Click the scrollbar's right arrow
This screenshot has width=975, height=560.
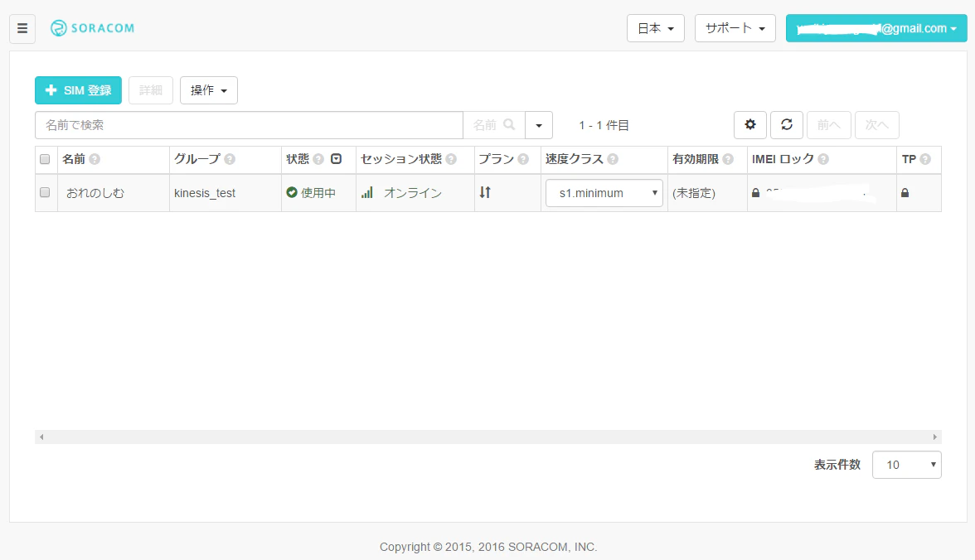pos(934,437)
